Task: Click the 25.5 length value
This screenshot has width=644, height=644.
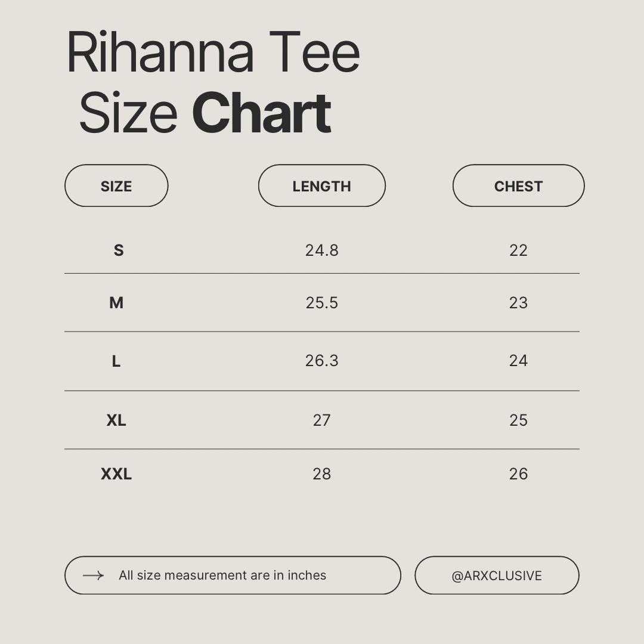Action: 321,303
